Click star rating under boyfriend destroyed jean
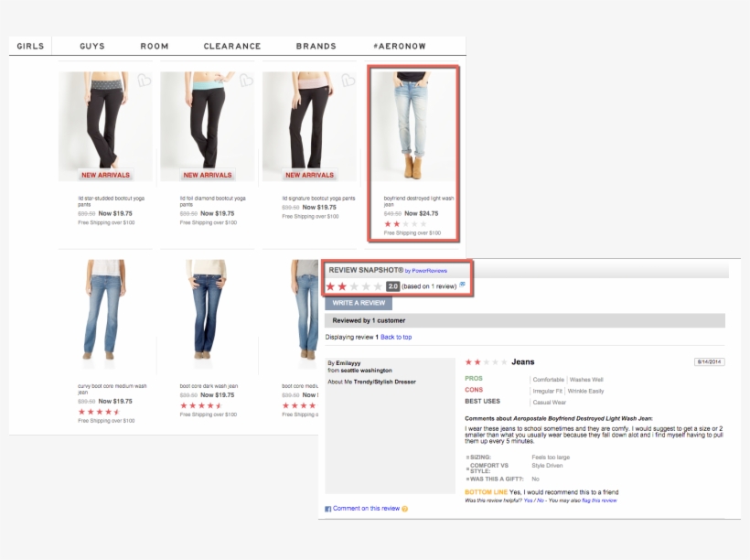750x560 pixels. pyautogui.click(x=404, y=224)
